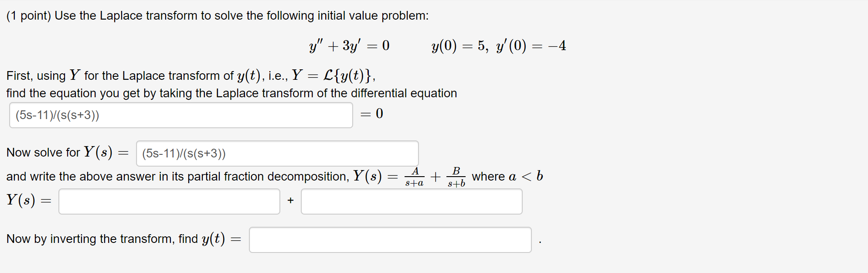This screenshot has height=273, width=868.
Task: Click the 'and write the above answer' sentence
Action: click(x=178, y=177)
